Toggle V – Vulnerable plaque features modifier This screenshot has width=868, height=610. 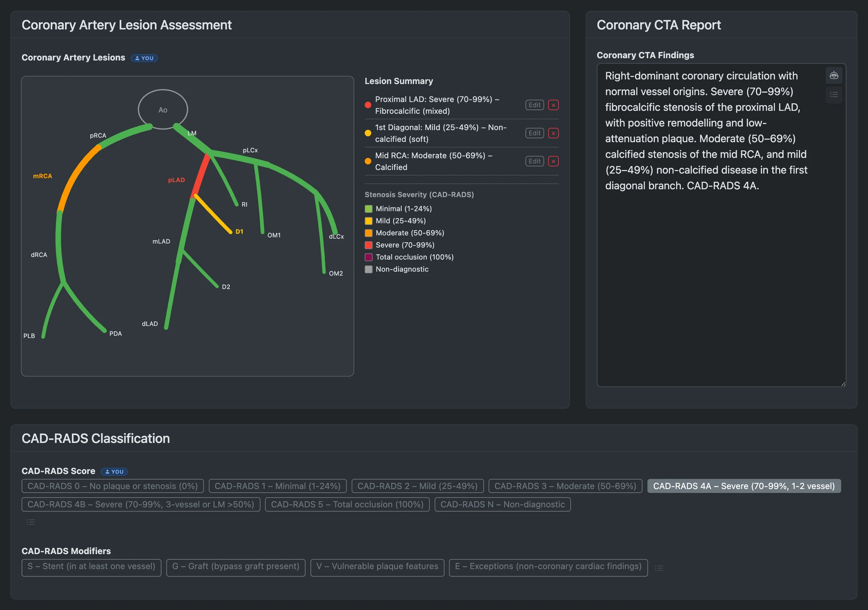377,567
